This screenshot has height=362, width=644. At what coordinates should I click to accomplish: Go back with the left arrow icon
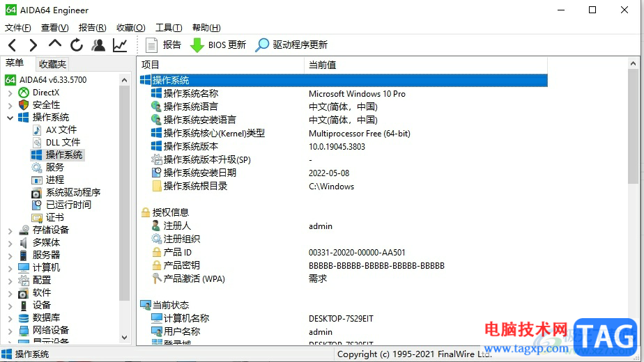pyautogui.click(x=13, y=45)
